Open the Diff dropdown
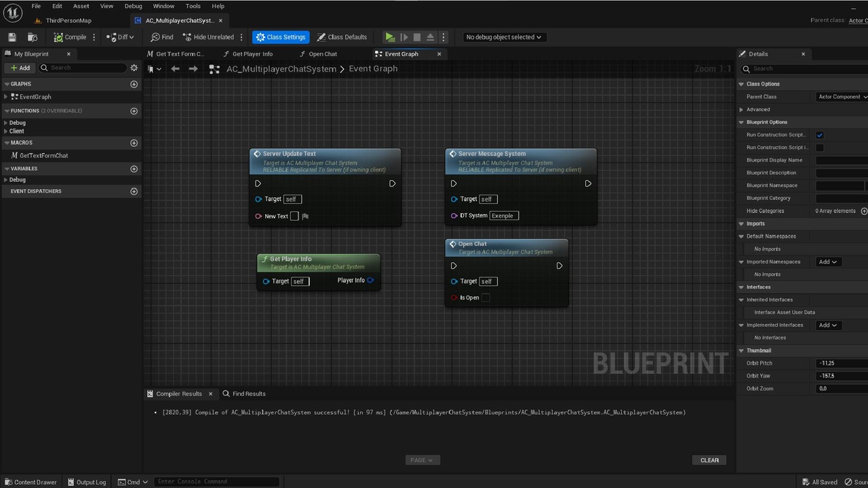 pyautogui.click(x=120, y=37)
